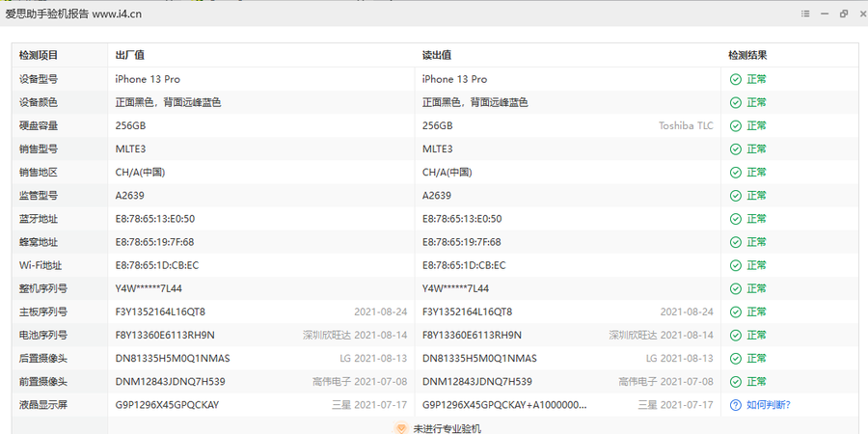Click the 读出值 column header
Image resolution: width=868 pixels, height=434 pixels.
point(437,56)
